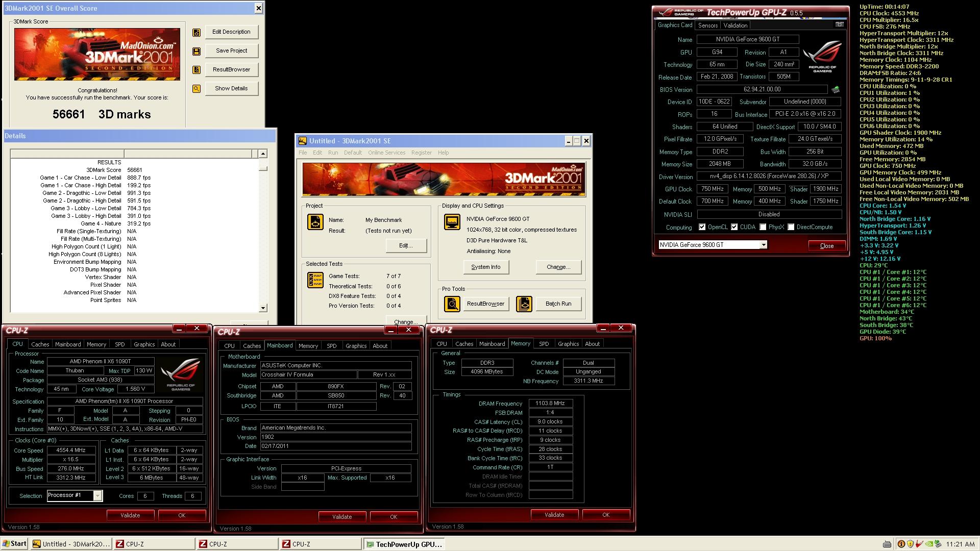Click the orange info tray icon
This screenshot has width=980, height=551.
[x=901, y=544]
